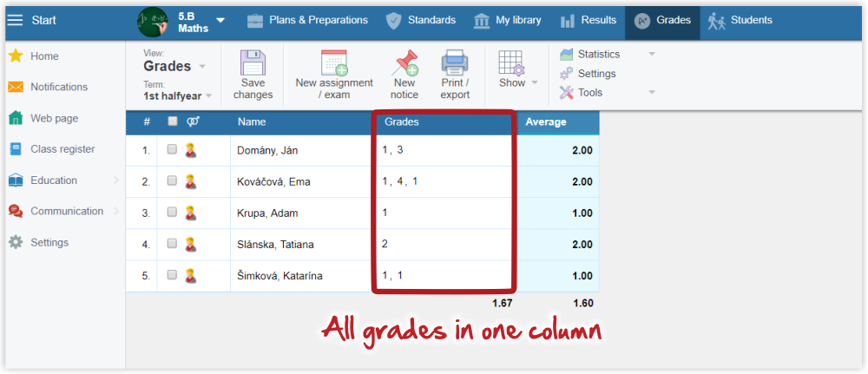Click the Average column header
The height and width of the screenshot is (374, 868).
[546, 121]
